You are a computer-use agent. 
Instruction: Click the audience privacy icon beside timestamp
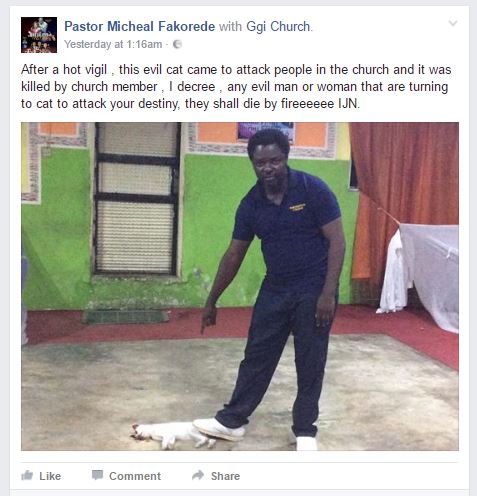tap(177, 44)
